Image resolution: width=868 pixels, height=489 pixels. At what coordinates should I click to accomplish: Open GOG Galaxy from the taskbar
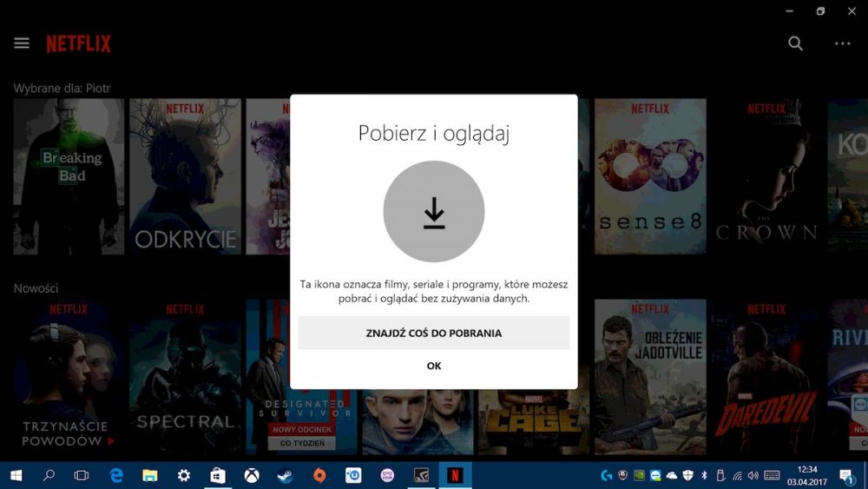387,475
